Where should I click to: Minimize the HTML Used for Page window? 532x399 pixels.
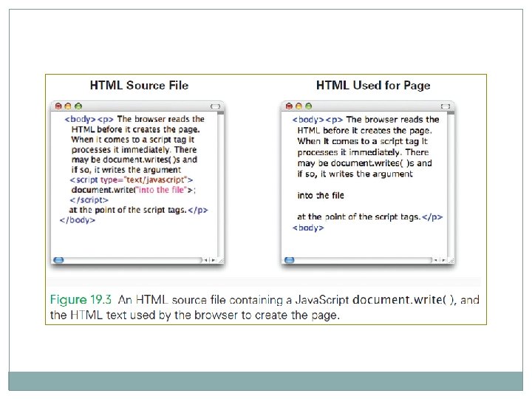[299, 106]
